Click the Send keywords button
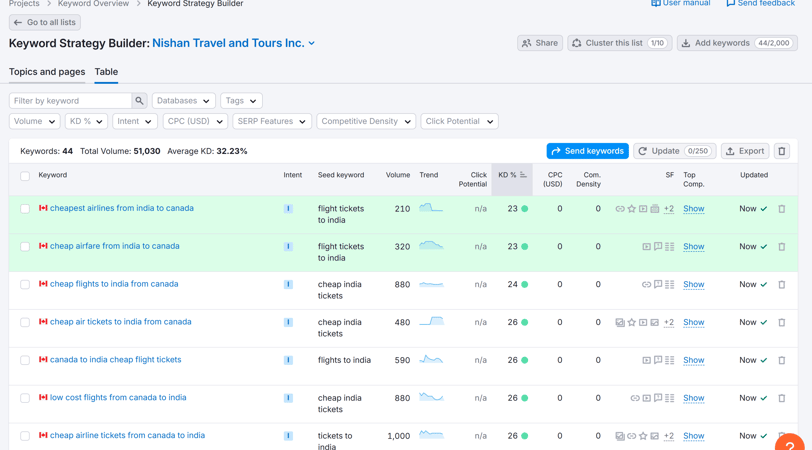812x450 pixels. [x=587, y=151]
